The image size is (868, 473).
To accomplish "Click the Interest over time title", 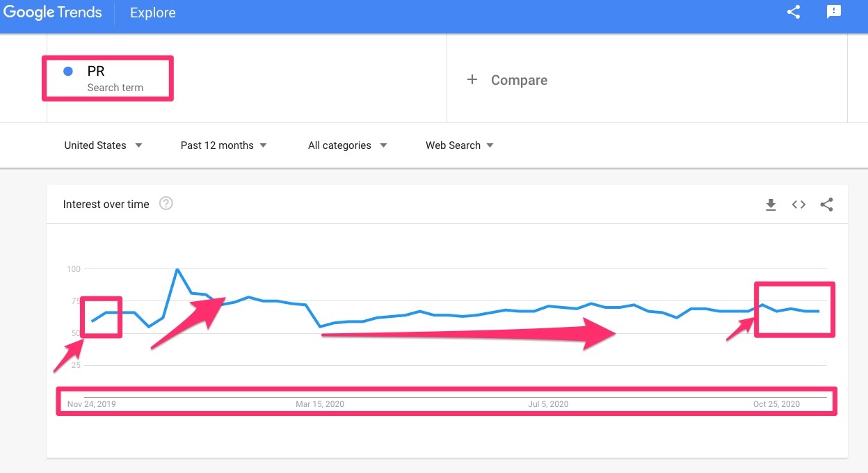I will 106,205.
